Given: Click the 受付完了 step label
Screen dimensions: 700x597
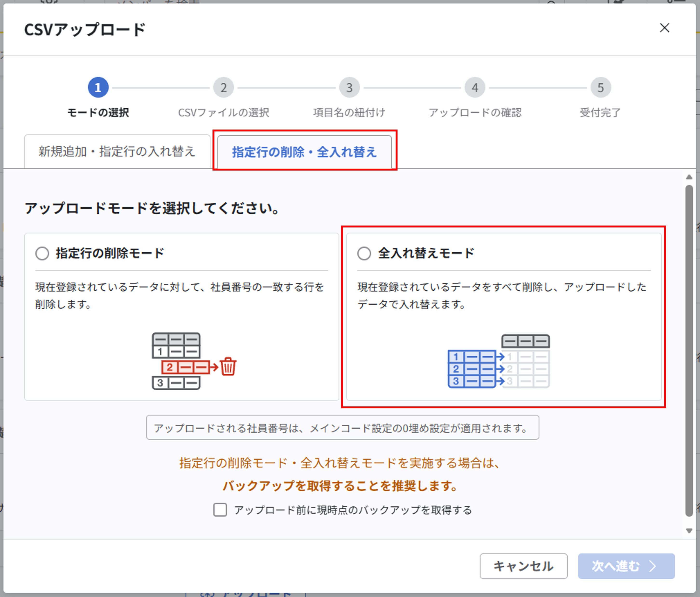Looking at the screenshot, I should point(601,112).
